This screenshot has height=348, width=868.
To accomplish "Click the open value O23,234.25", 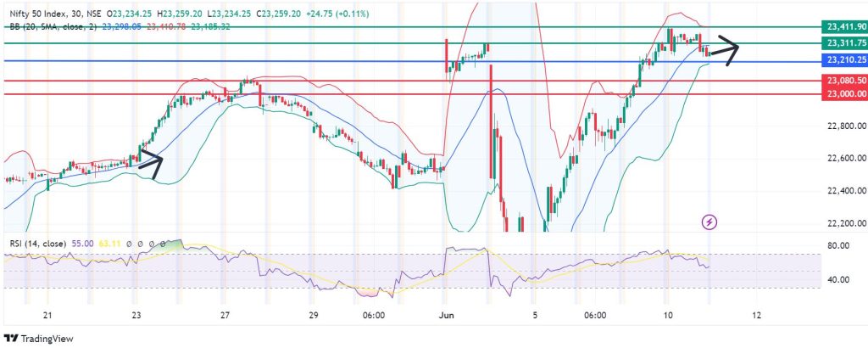I will click(130, 13).
